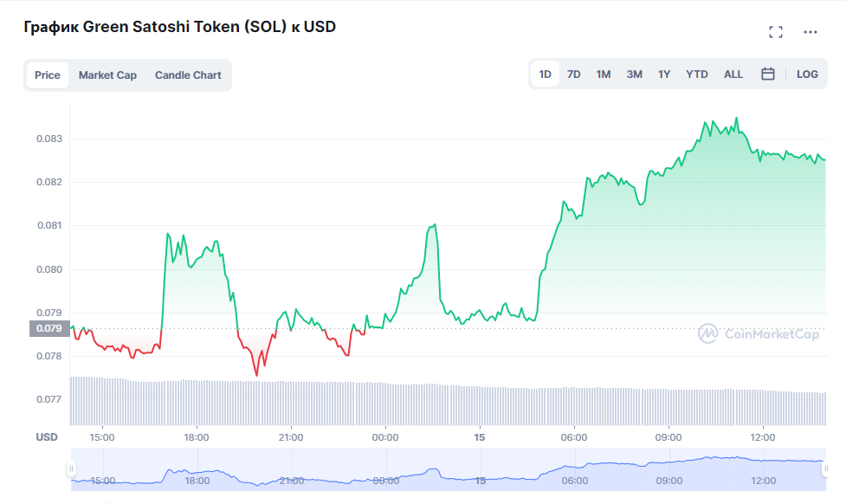Open the calendar date range picker
The width and height of the screenshot is (846, 504).
click(x=768, y=74)
